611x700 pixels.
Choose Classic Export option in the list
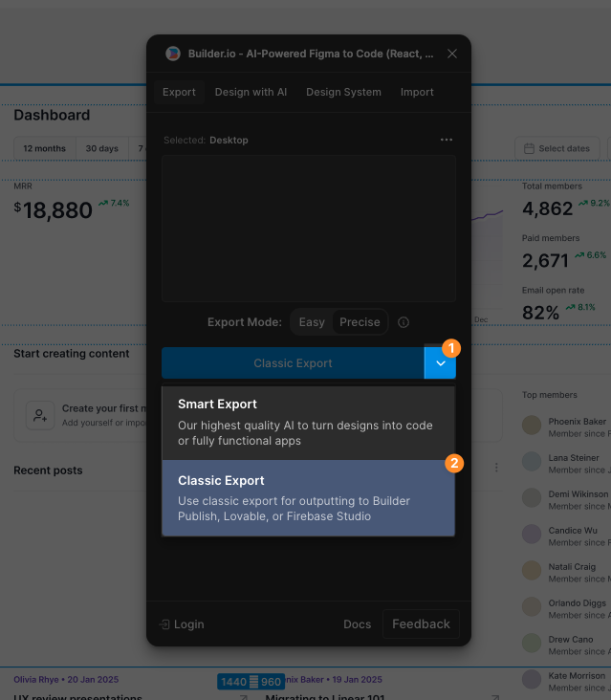(309, 498)
